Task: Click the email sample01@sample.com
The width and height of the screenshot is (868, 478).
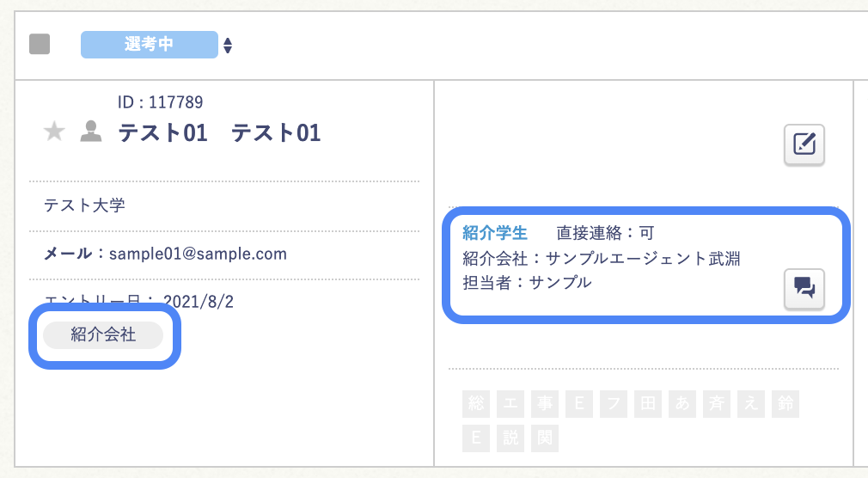Action: pos(198,254)
